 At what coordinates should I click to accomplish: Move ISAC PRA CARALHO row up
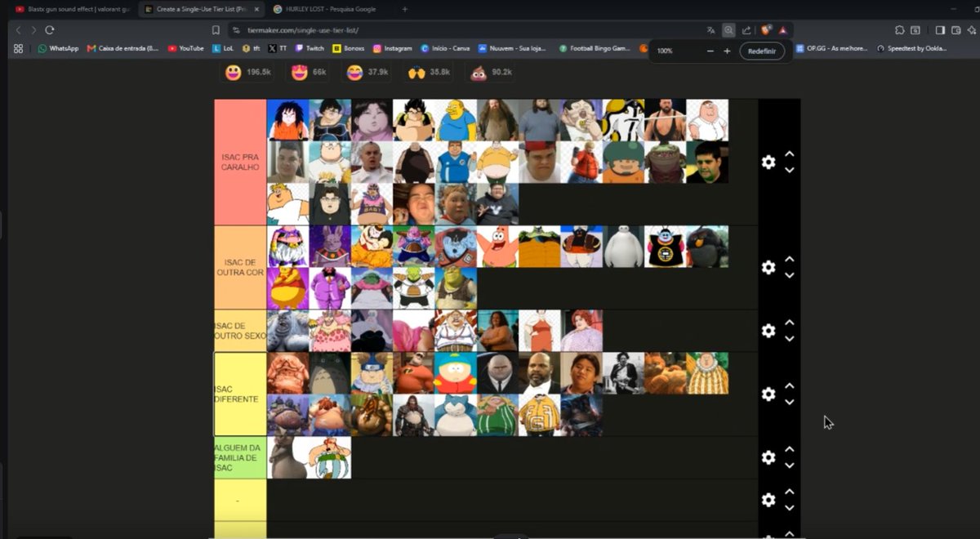790,154
